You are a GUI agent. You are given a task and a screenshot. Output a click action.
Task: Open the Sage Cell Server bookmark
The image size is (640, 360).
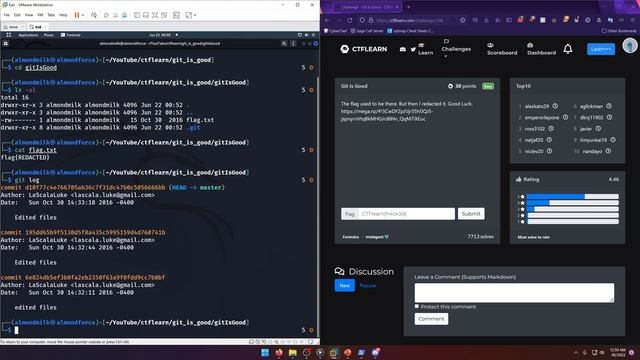(367, 31)
